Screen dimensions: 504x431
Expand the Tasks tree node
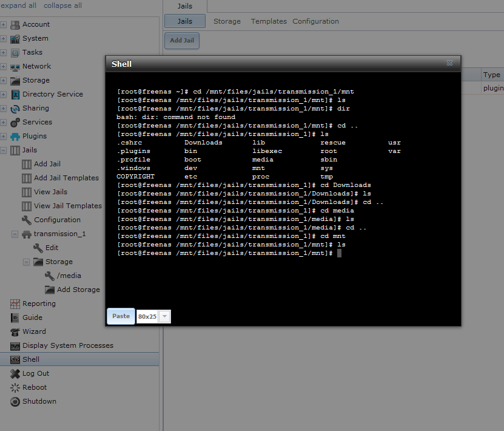3,52
